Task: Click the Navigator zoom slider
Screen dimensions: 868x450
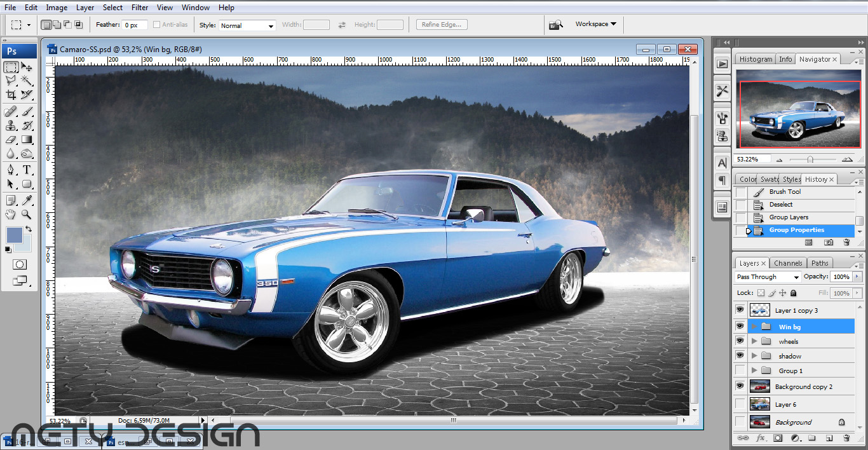Action: click(x=811, y=160)
